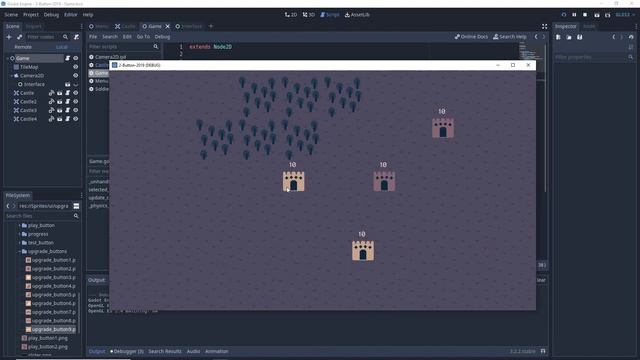
Task: Play custom scene clapper icon
Action: point(608,15)
